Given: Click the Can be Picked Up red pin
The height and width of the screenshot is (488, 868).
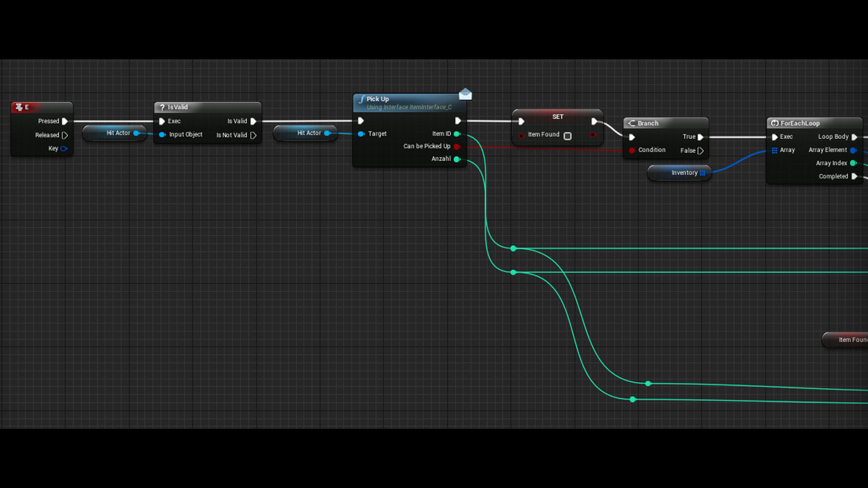Looking at the screenshot, I should tap(457, 146).
